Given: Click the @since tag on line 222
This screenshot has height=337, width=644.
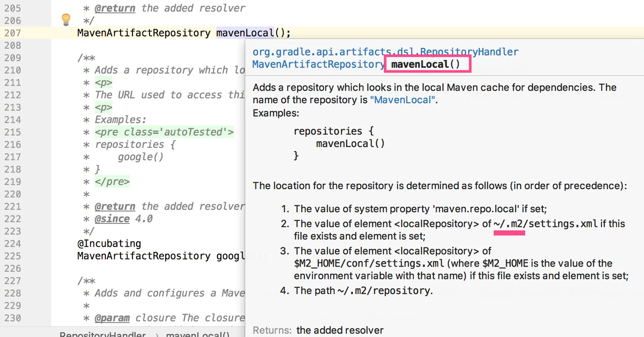Looking at the screenshot, I should tap(112, 219).
